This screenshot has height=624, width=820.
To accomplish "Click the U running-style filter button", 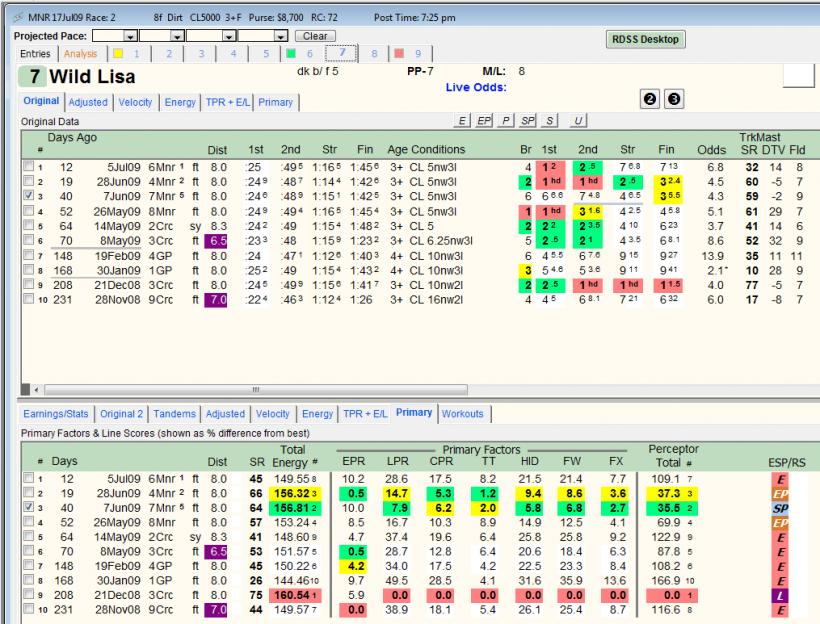I will (578, 121).
